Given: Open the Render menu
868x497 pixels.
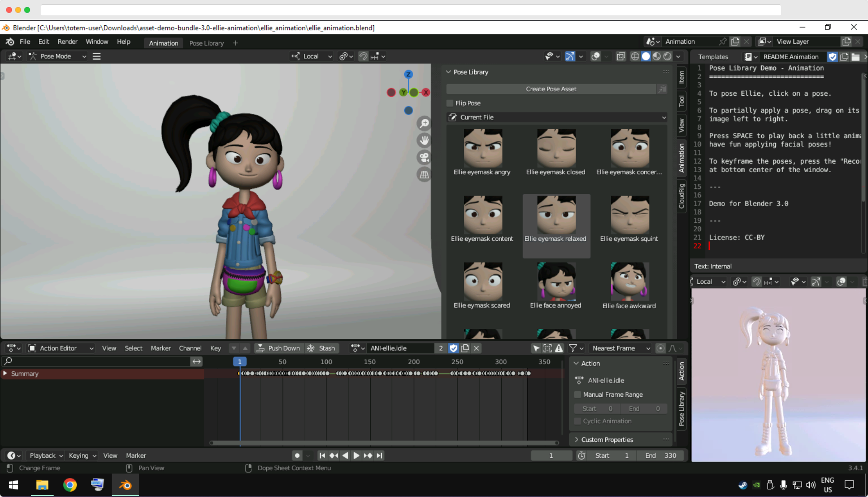Looking at the screenshot, I should tap(67, 42).
